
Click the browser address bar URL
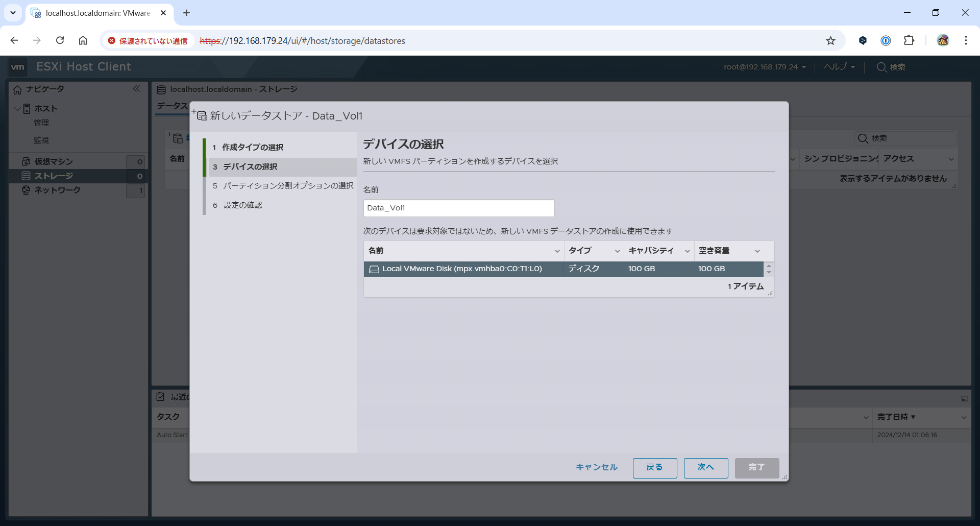(302, 41)
